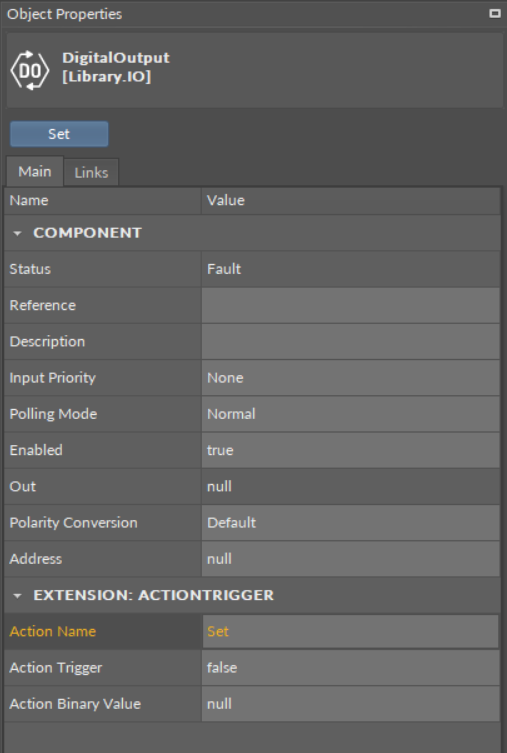Toggle the Enabled true value
This screenshot has height=753, width=507.
point(350,450)
